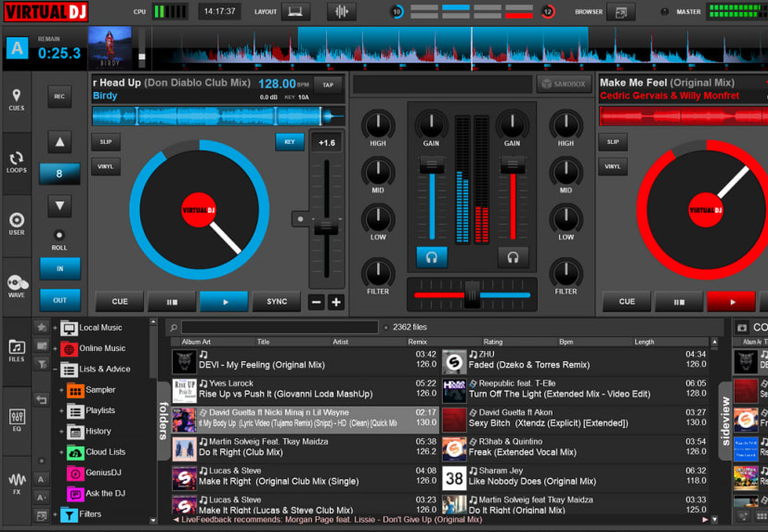Click the red 12 timer indicator
This screenshot has height=532, width=768.
[548, 12]
